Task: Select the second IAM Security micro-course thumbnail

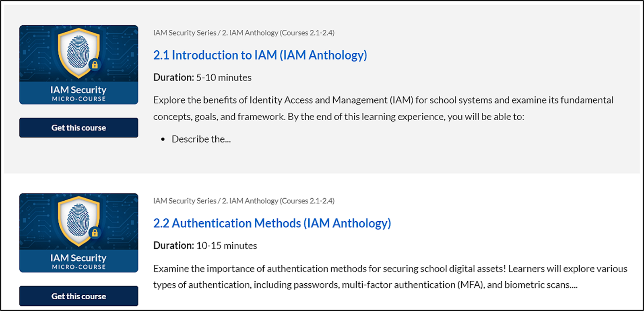Action: click(78, 233)
